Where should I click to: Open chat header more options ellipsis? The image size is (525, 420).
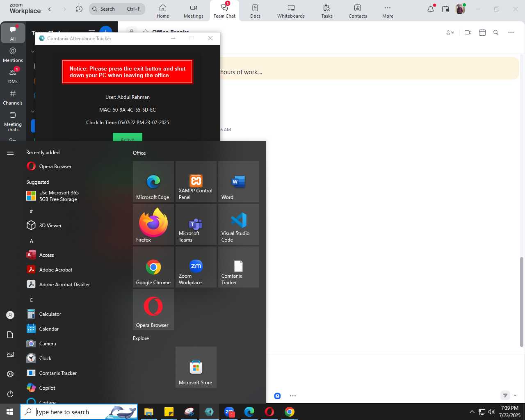511,32
